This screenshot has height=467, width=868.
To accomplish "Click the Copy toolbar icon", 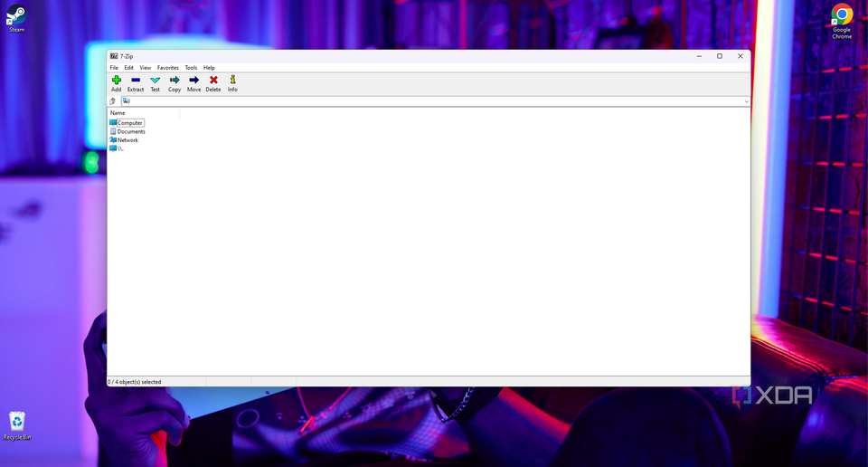I will pos(175,81).
